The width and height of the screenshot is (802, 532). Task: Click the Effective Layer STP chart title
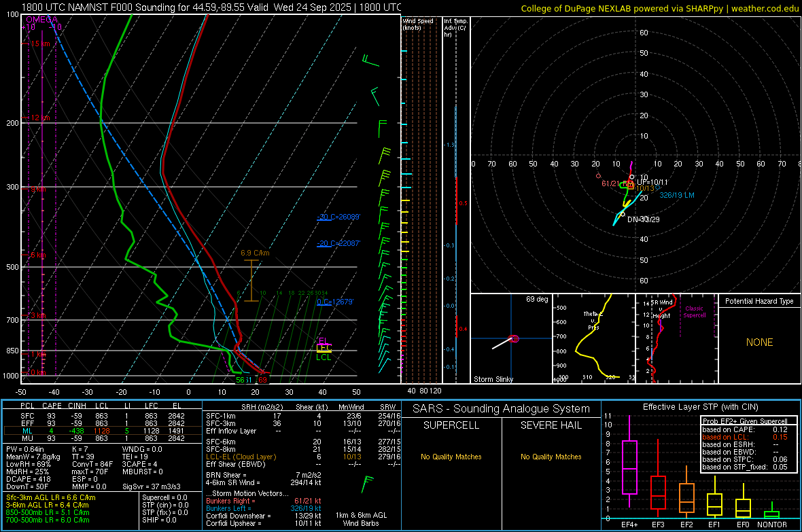(700, 407)
